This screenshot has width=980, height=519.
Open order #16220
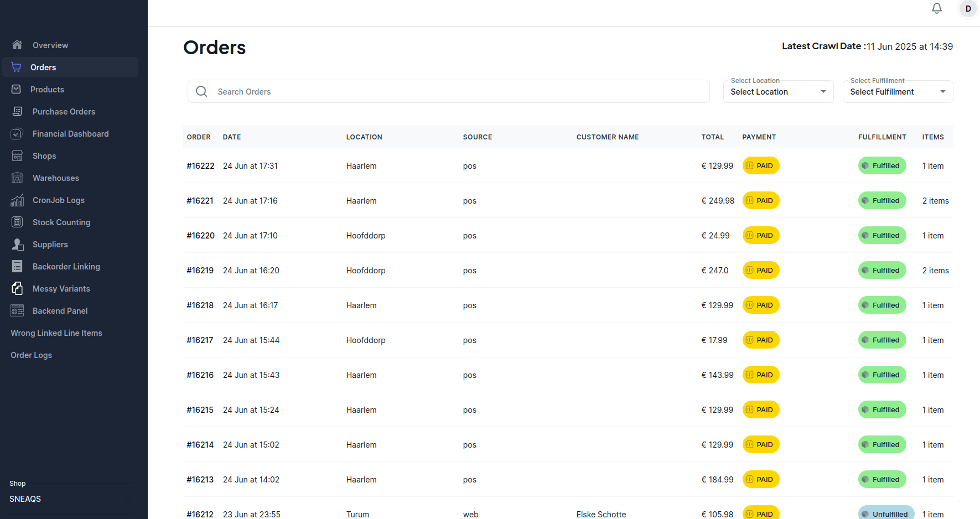pyautogui.click(x=200, y=236)
